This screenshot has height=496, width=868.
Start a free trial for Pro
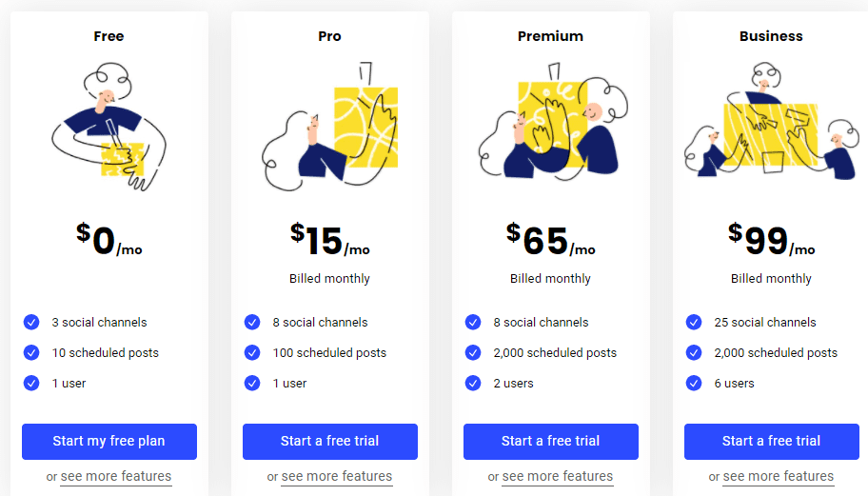point(330,442)
